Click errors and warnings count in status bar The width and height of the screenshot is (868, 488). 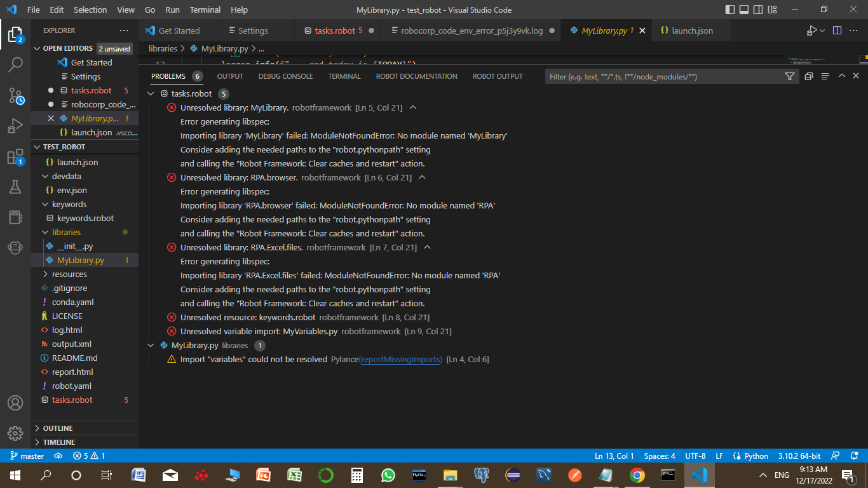click(89, 456)
